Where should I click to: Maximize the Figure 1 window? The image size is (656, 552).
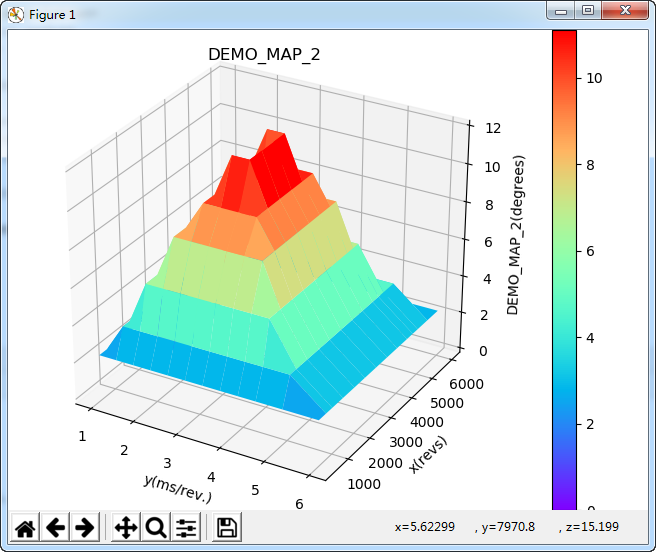coord(588,11)
